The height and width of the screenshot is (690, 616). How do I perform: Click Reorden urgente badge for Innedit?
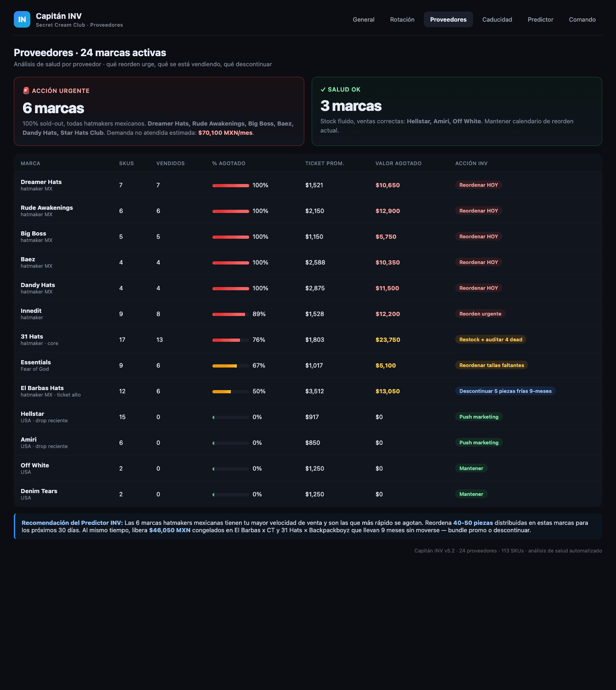pyautogui.click(x=480, y=314)
